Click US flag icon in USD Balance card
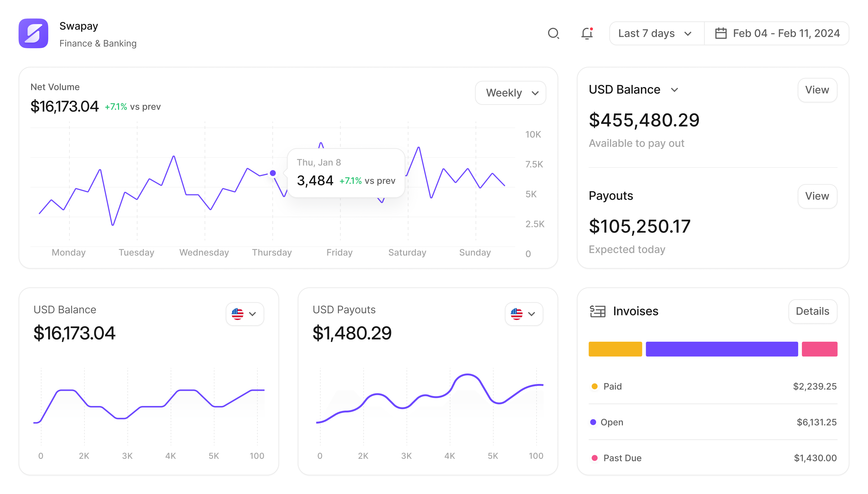This screenshot has width=868, height=494. (238, 314)
